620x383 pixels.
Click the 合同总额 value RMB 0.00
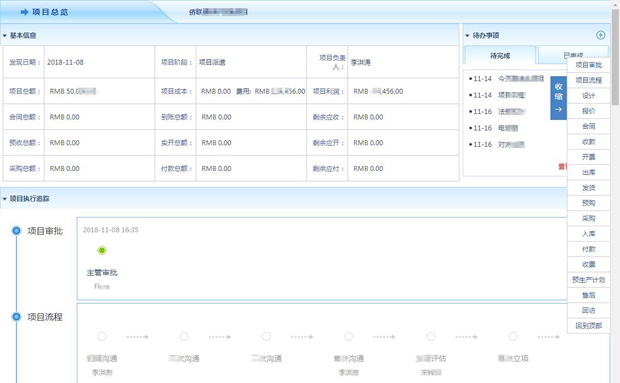point(64,117)
